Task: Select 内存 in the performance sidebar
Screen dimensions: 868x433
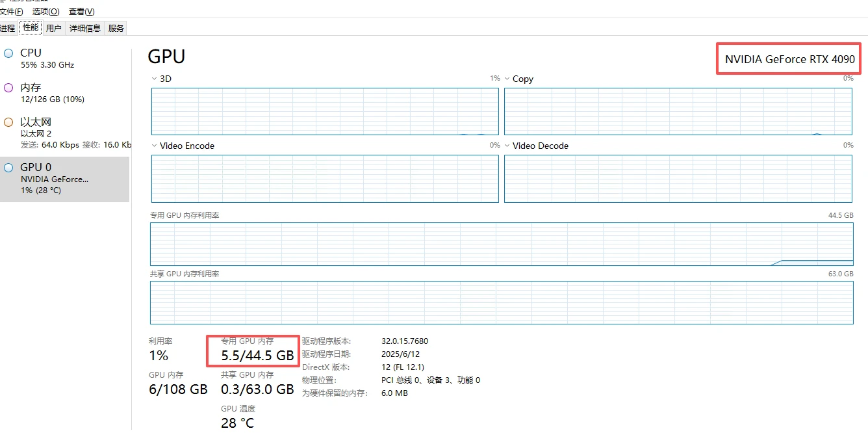Action: point(65,93)
